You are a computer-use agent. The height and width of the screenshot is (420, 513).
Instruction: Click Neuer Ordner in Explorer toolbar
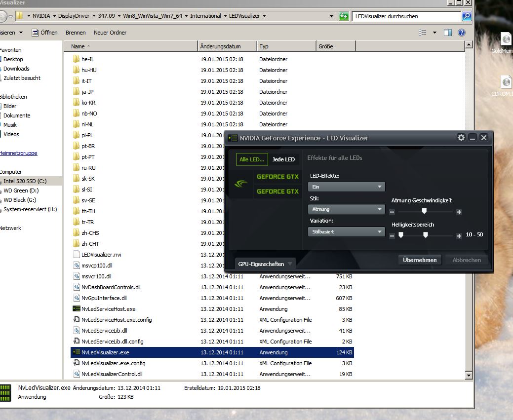tap(110, 33)
